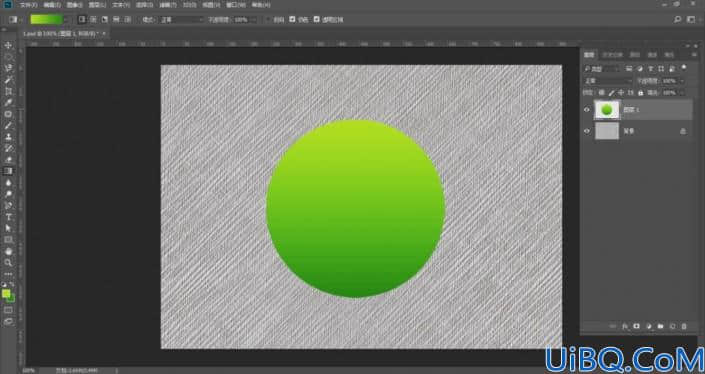
Task: Toggle lock all in Layers panel
Action: coord(641,93)
